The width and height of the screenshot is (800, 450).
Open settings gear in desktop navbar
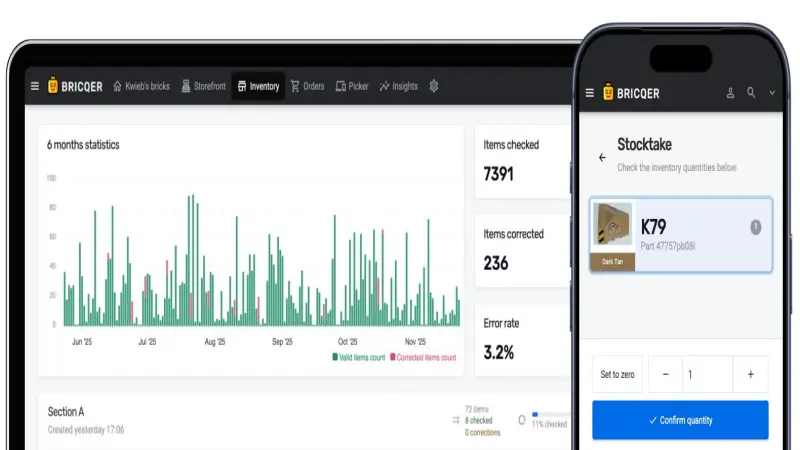(434, 86)
